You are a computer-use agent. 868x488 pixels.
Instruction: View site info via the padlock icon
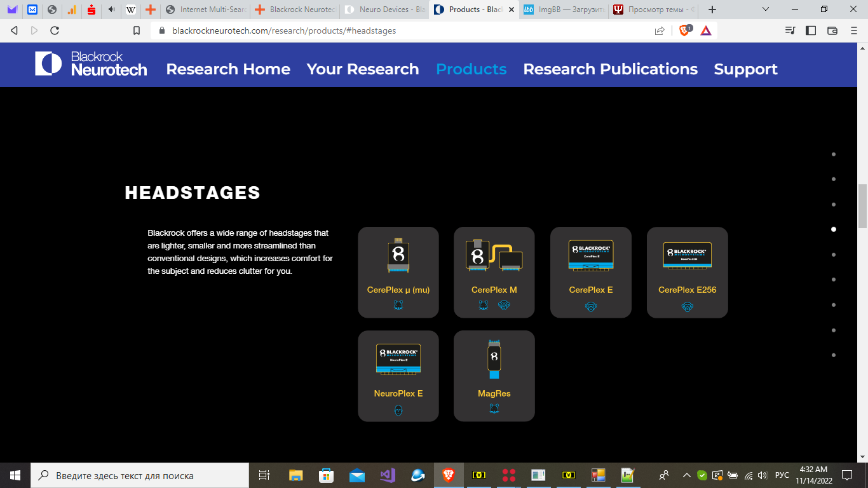click(161, 30)
